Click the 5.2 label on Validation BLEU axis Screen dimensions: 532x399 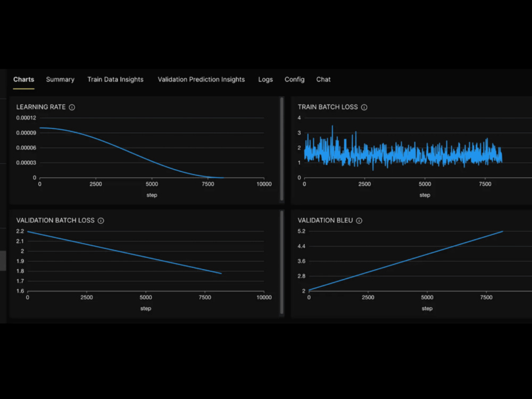pyautogui.click(x=301, y=231)
